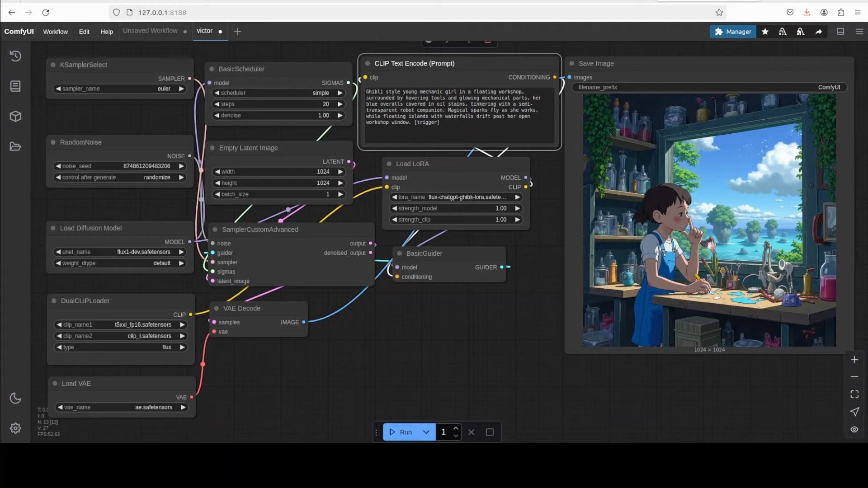The width and height of the screenshot is (868, 488).
Task: Open the lora_name selector
Action: point(456,197)
